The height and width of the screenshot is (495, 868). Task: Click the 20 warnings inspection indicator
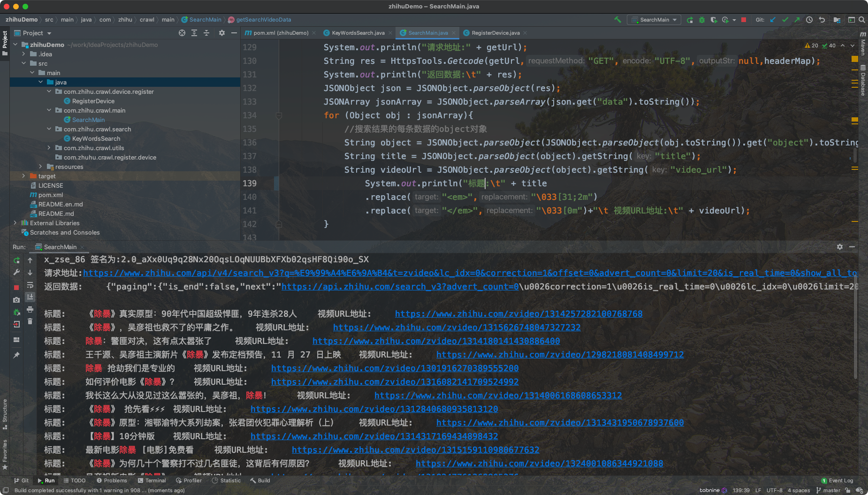point(811,46)
